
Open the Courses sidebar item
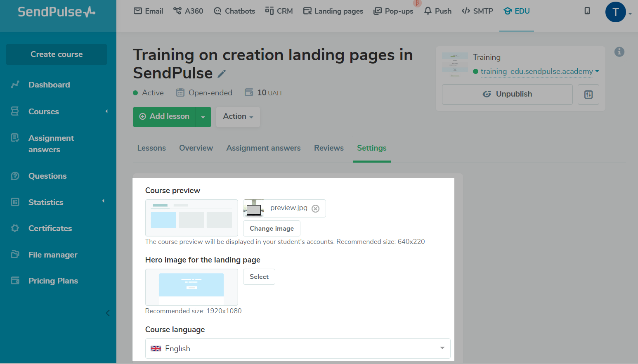click(44, 111)
